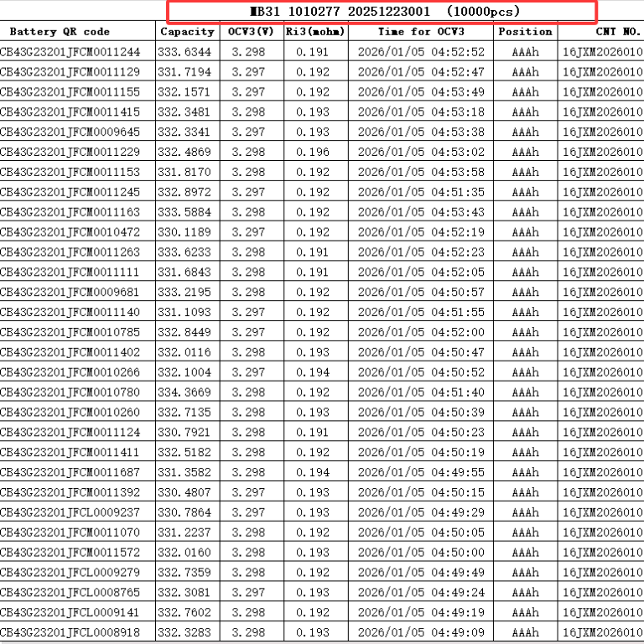
Task: Click timestamp 2026/01/05 04:50:57
Action: [x=421, y=292]
